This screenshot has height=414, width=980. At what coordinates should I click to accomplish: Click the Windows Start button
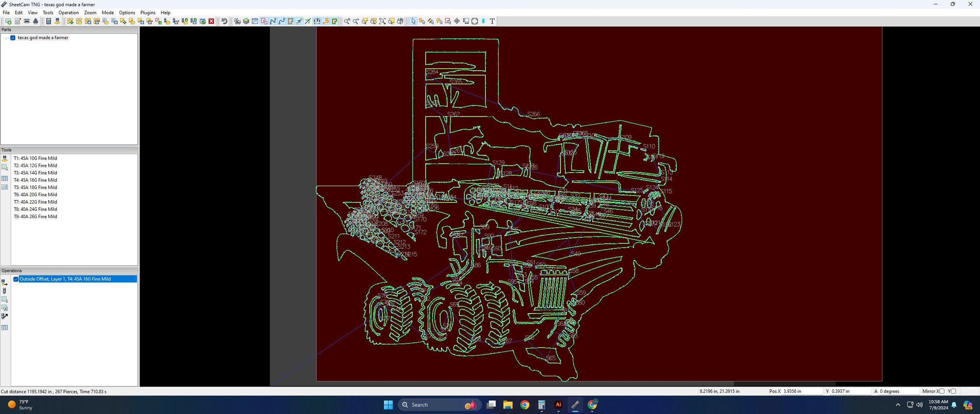coord(388,405)
